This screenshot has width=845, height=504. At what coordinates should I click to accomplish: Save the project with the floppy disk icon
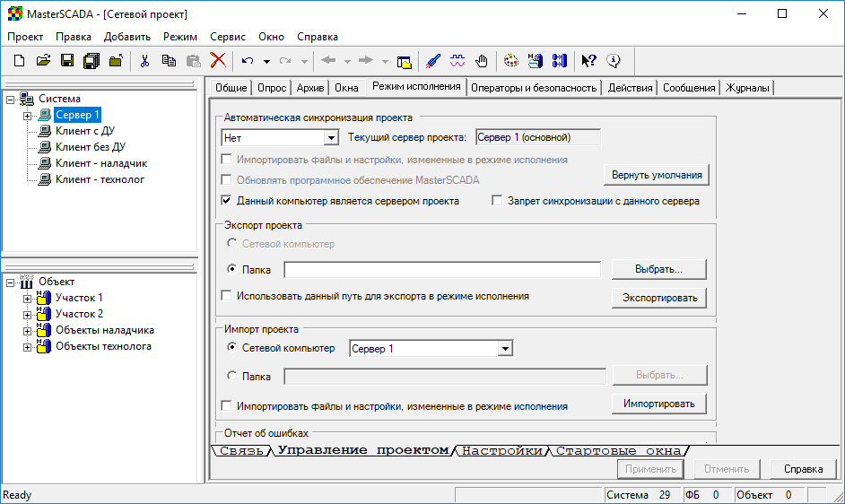[x=67, y=61]
